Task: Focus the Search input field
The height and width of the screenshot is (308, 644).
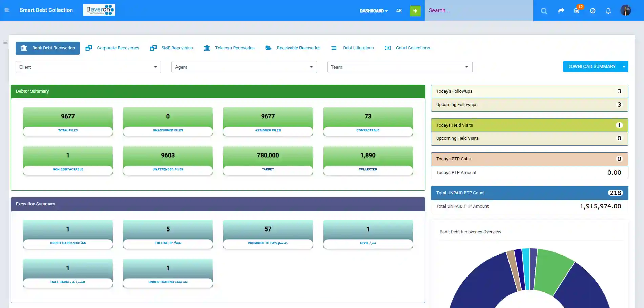Action: click(479, 10)
